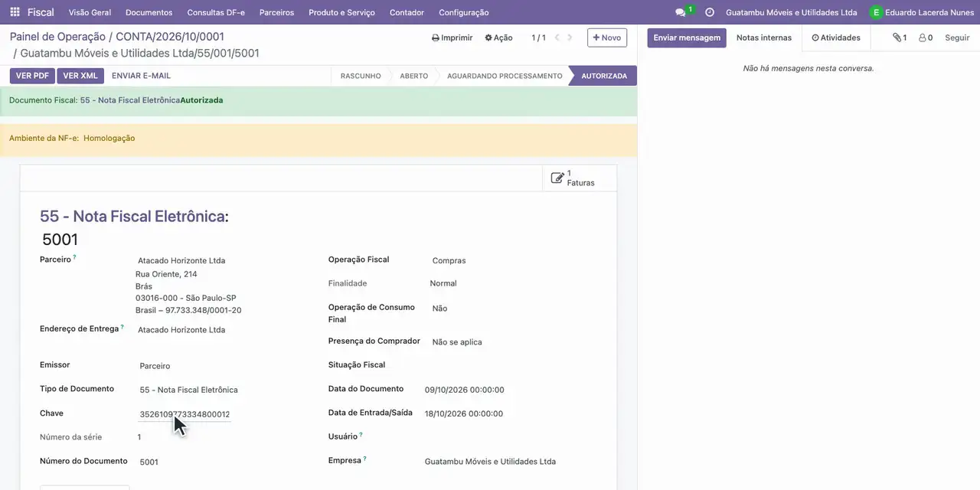
Task: Click Tipo de Documento value 55 - Nota Fiscal Eletrônica
Action: [188, 390]
